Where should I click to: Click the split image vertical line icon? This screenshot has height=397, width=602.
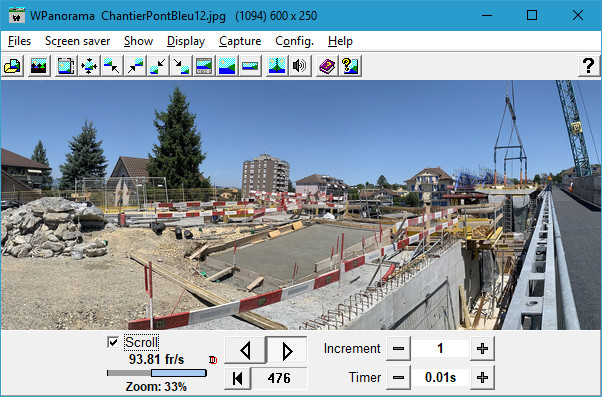277,66
